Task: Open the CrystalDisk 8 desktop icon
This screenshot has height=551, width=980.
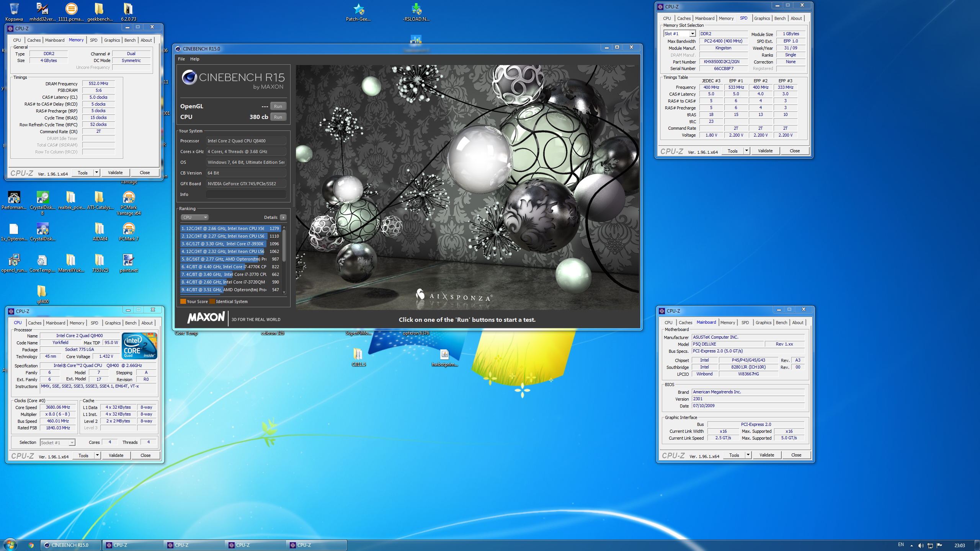Action: (x=42, y=203)
